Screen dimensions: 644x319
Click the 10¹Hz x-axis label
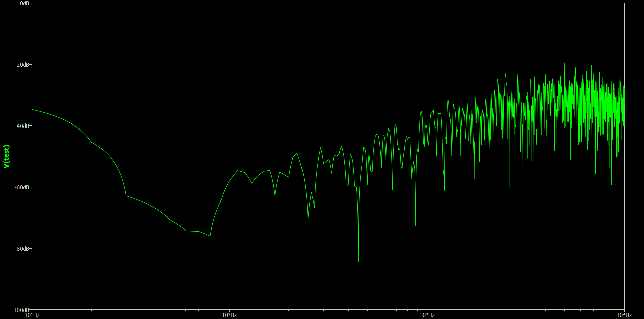tap(32, 315)
